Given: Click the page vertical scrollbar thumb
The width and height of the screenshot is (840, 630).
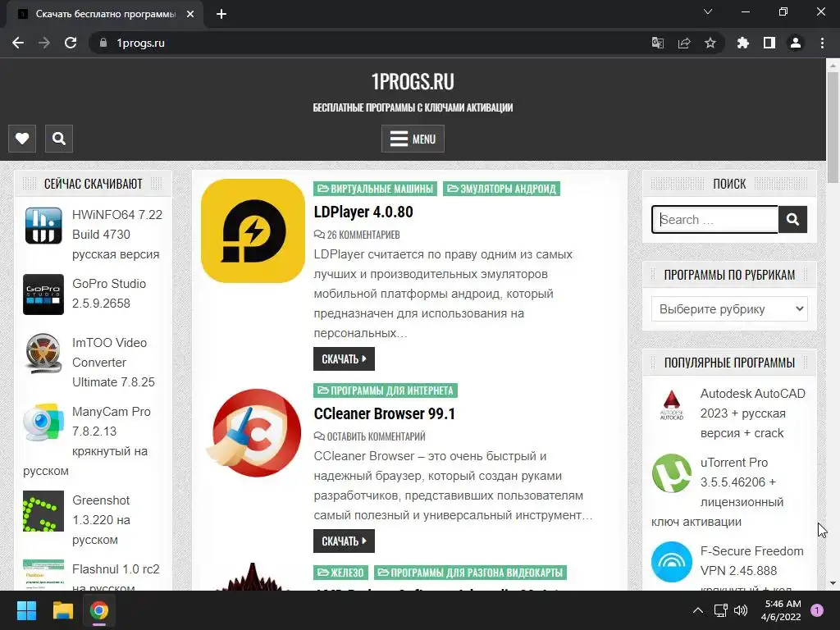Looking at the screenshot, I should pyautogui.click(x=833, y=127).
